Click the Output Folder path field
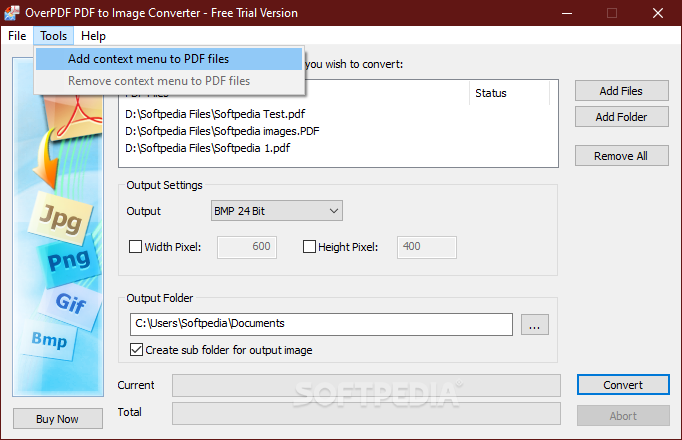Image resolution: width=682 pixels, height=440 pixels. (321, 324)
